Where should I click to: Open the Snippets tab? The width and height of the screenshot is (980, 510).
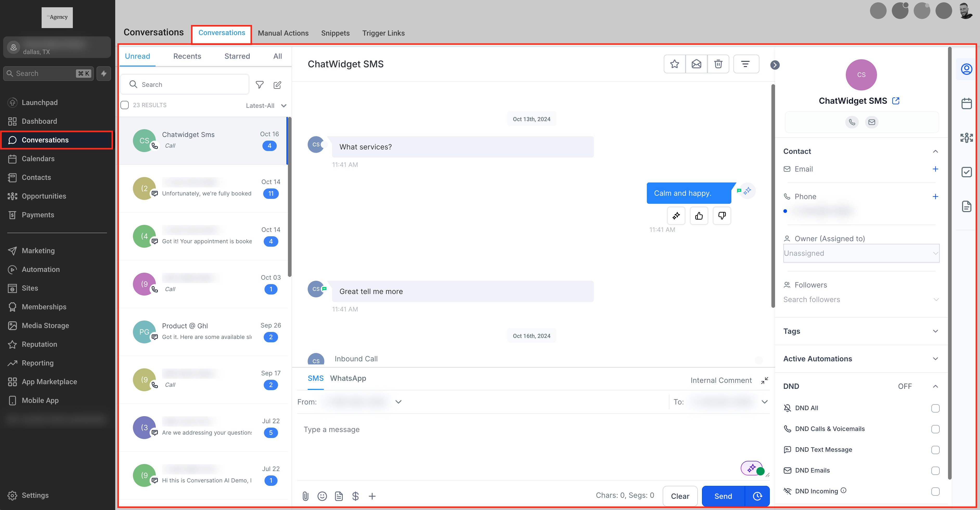click(x=335, y=33)
